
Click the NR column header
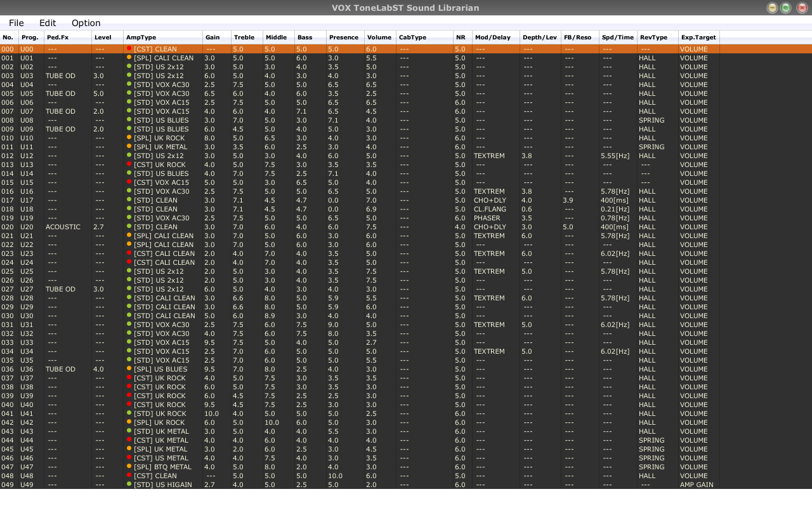(463, 37)
